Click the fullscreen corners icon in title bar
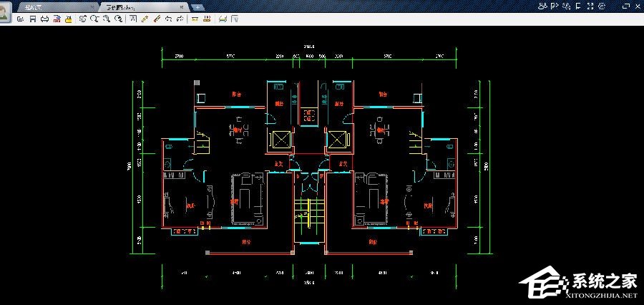The image size is (644, 305). 590,6
